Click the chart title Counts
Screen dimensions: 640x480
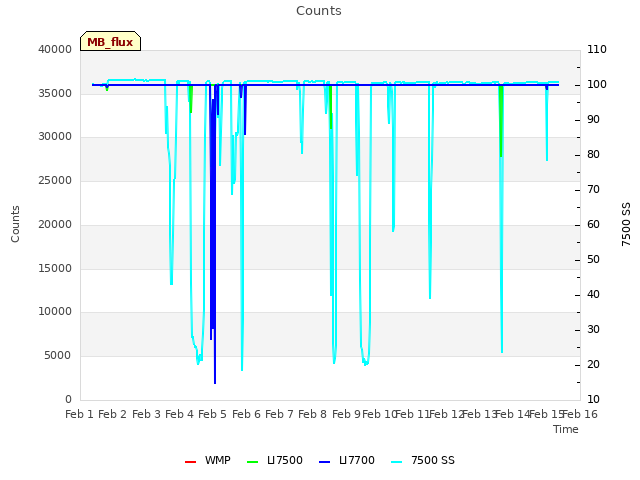pos(319,11)
